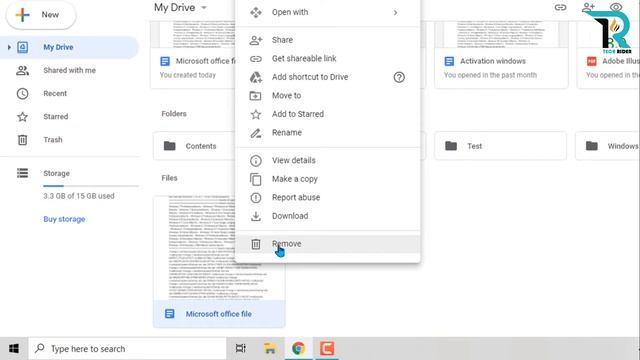The height and width of the screenshot is (360, 640).
Task: Click the Remove trash icon in menu
Action: click(256, 244)
